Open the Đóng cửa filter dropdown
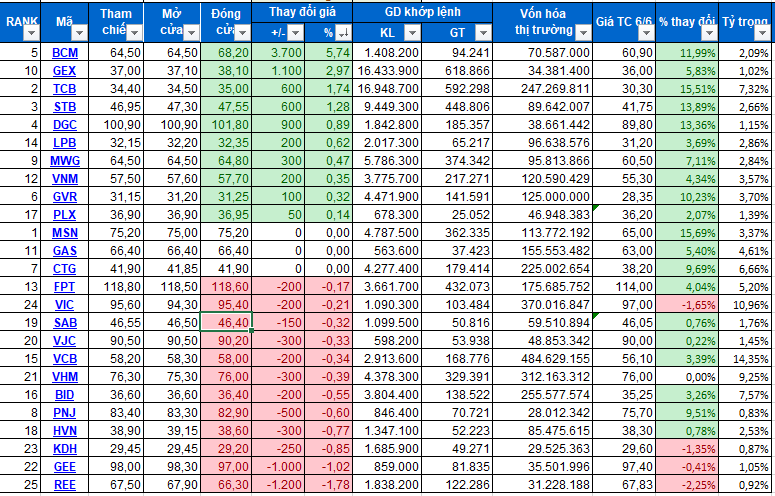The image size is (775, 496). coord(242,33)
